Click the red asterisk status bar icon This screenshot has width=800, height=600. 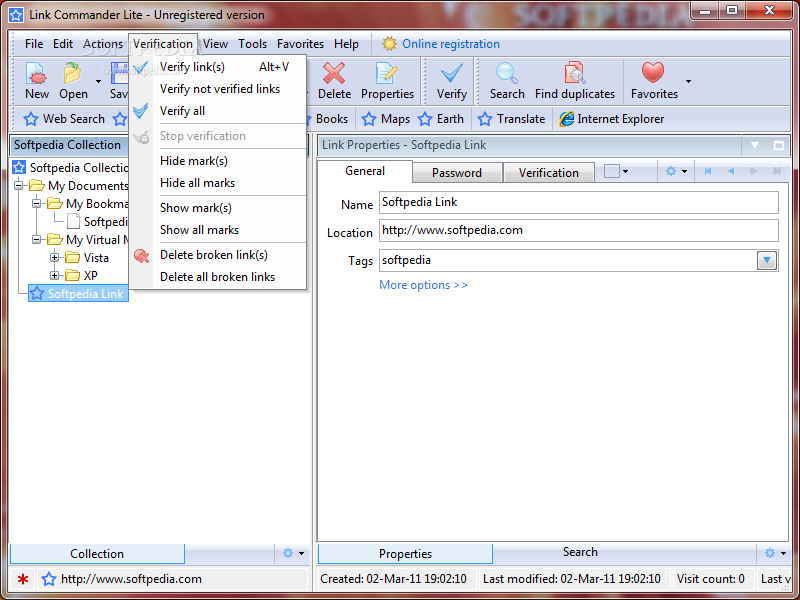click(x=23, y=579)
